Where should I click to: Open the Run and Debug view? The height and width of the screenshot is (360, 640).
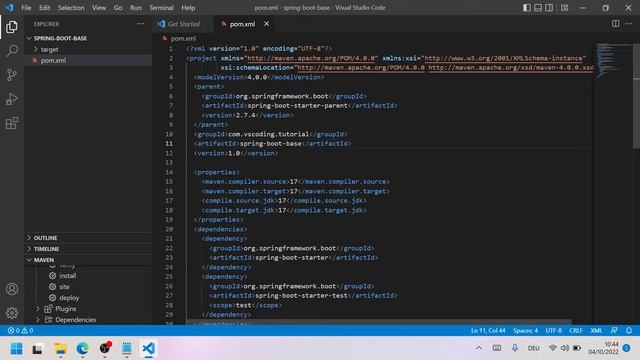pyautogui.click(x=12, y=99)
